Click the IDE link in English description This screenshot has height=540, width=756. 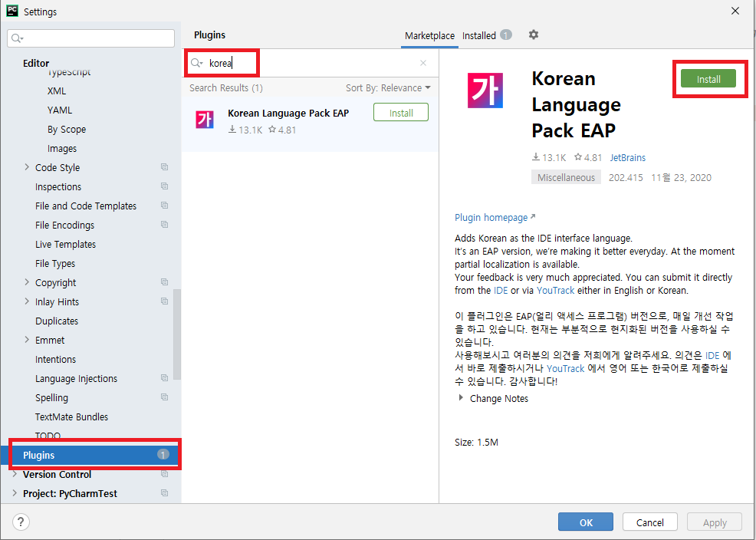coord(501,291)
